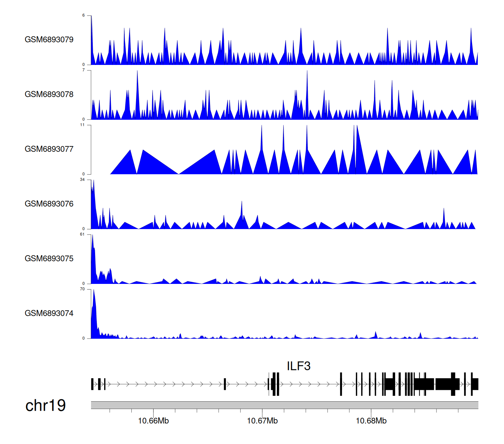Select the GSM6893078 track label
This screenshot has width=504, height=444.
[x=49, y=95]
